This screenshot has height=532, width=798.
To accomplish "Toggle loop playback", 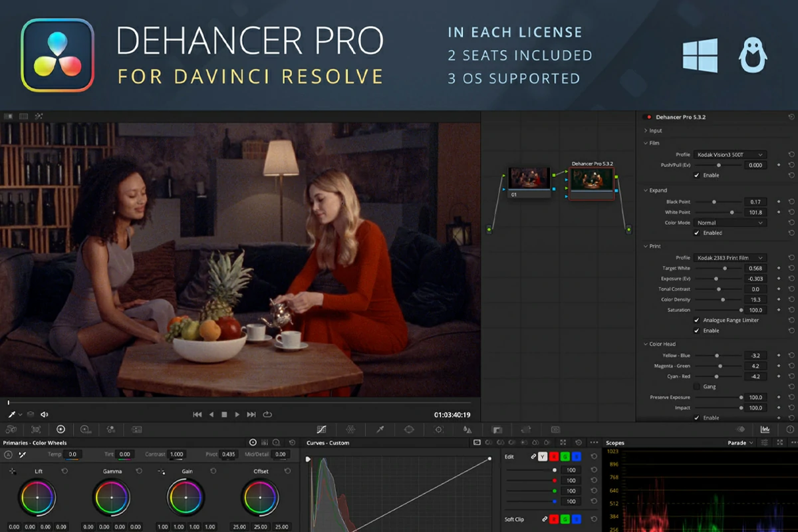I will [267, 414].
